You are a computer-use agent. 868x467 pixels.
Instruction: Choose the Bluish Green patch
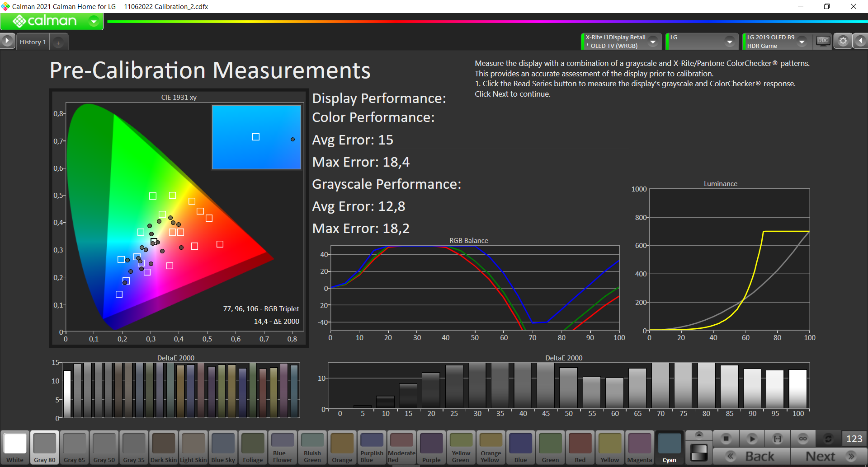(312, 448)
